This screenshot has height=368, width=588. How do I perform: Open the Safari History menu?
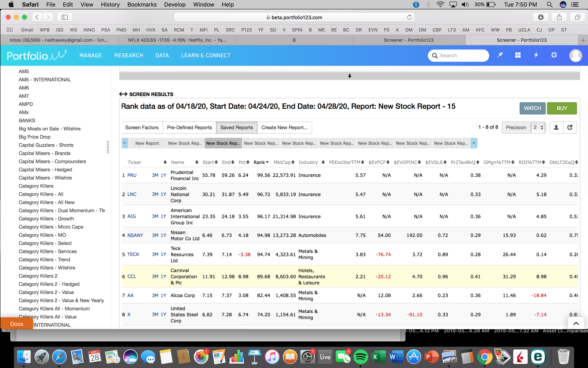[110, 4]
